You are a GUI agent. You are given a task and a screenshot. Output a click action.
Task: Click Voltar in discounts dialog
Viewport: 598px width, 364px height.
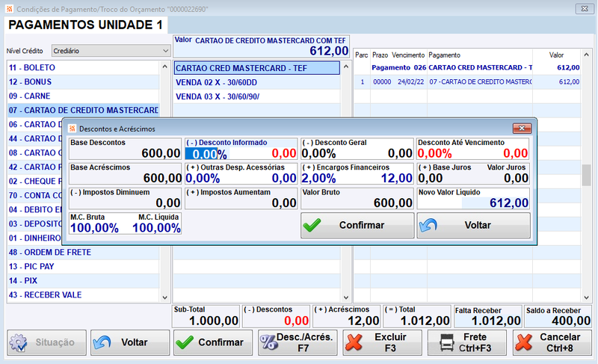(x=473, y=225)
